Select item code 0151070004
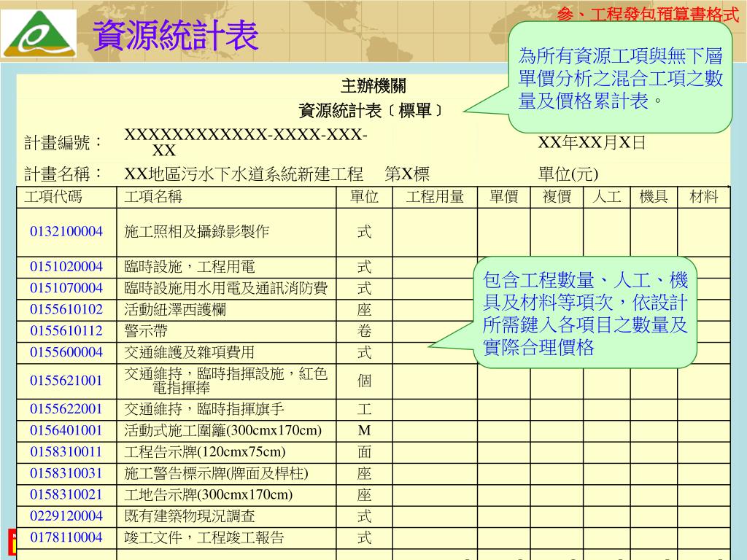Viewport: 747px width, 560px height. 66,288
